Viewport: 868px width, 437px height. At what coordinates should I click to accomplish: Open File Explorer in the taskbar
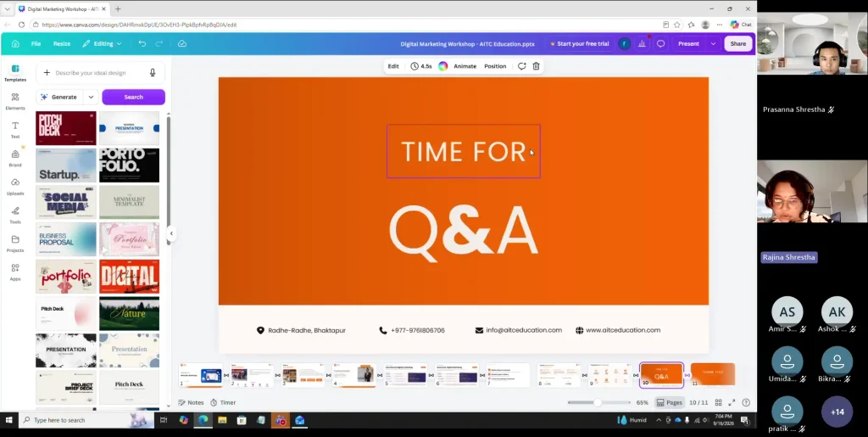[x=222, y=420]
